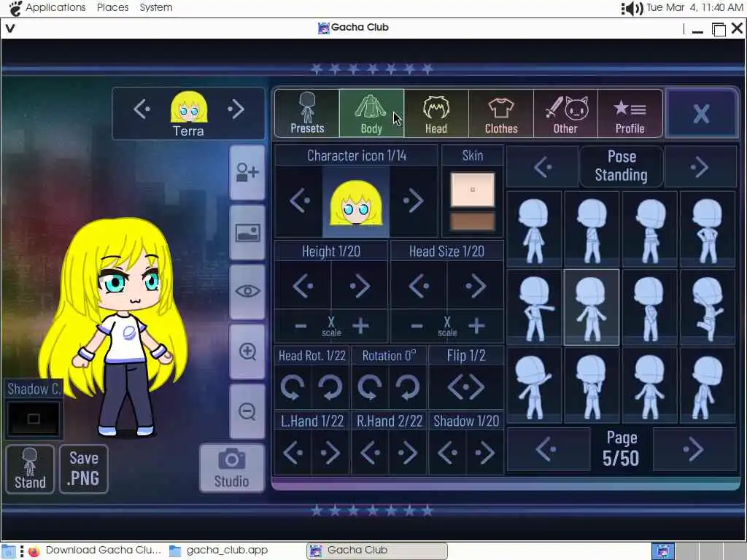The width and height of the screenshot is (747, 560).
Task: Select previous character icon arrow
Action: pos(299,201)
